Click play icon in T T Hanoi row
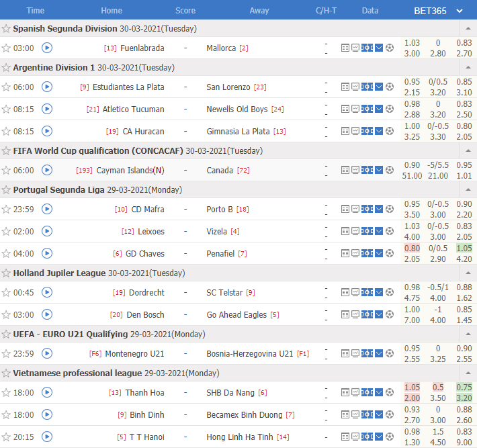The height and width of the screenshot is (448, 477). coord(47,437)
